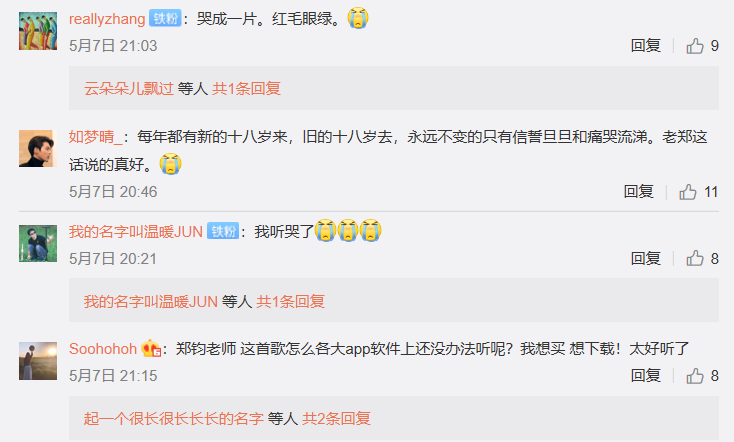
Task: Expand 共1条回复 under 我听哭了 comment
Action: 290,302
